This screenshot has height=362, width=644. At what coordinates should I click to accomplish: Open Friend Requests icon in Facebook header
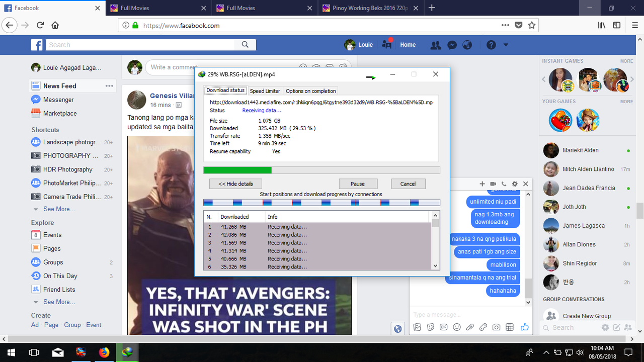(x=436, y=45)
